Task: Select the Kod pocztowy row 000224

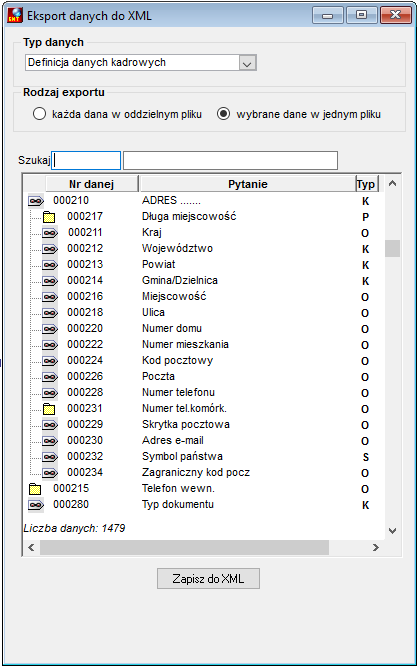Action: [204, 361]
